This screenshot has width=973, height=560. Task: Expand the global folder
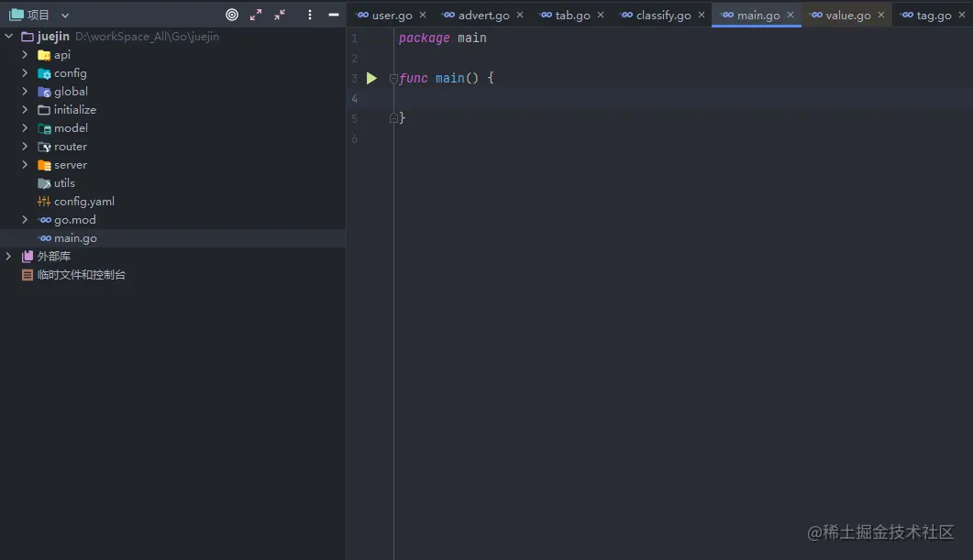[x=25, y=91]
